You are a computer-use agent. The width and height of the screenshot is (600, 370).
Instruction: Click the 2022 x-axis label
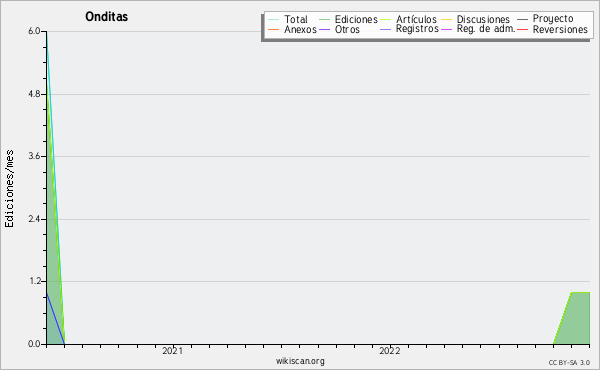(x=390, y=351)
